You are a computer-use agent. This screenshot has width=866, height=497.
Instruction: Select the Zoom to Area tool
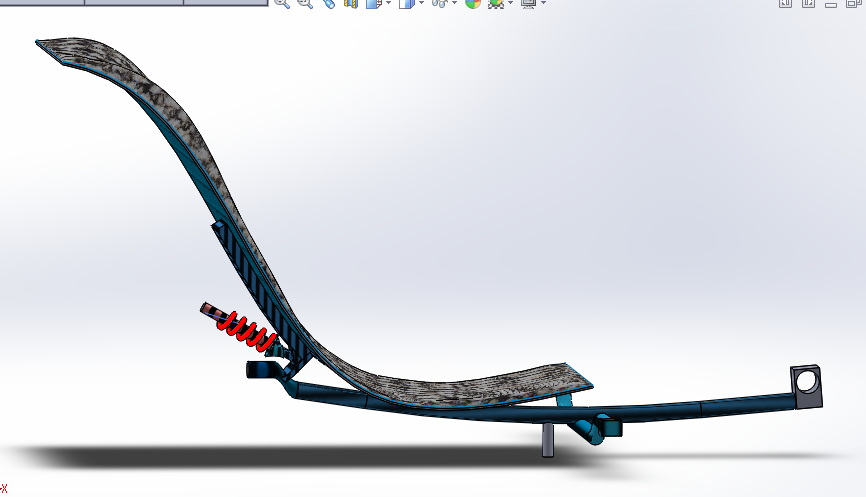tap(305, 3)
